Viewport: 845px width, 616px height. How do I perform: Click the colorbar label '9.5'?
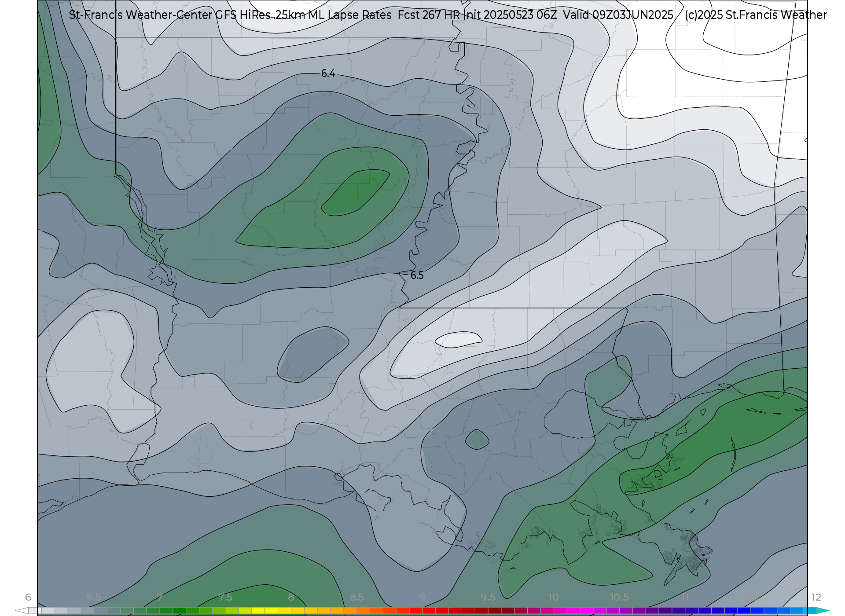488,597
